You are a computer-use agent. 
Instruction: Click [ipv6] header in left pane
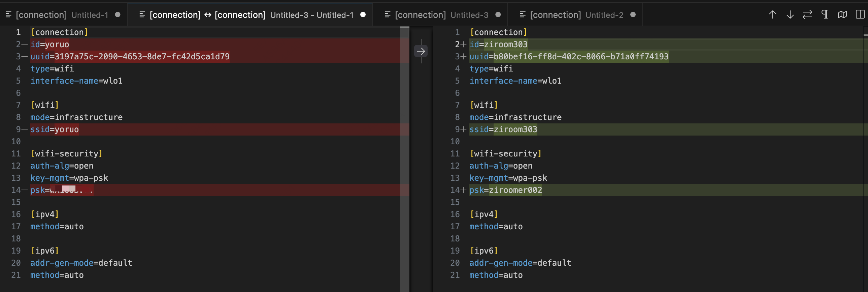pos(45,251)
